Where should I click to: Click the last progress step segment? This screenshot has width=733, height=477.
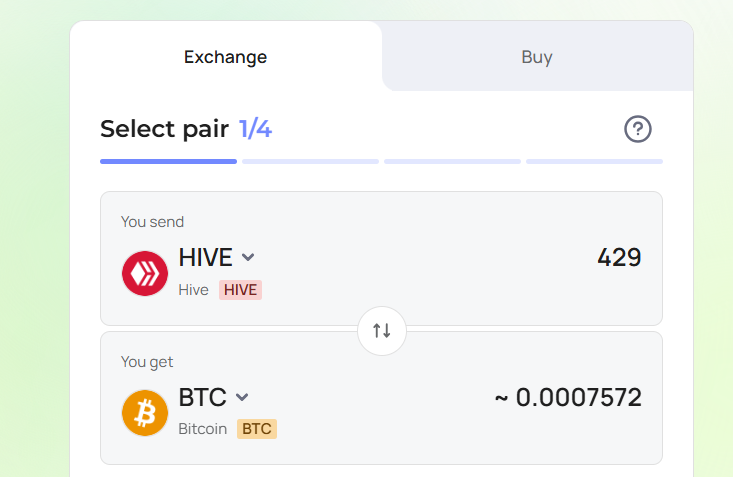click(595, 161)
